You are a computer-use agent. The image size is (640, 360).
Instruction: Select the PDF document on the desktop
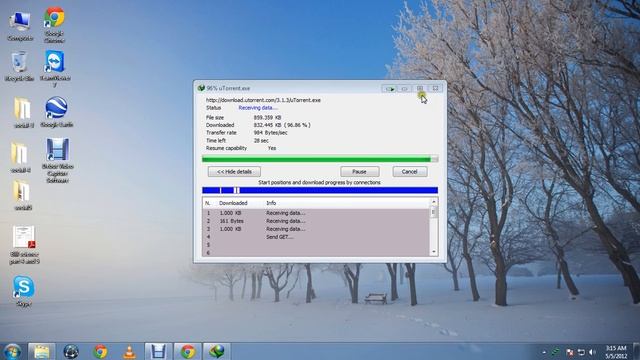tap(24, 244)
